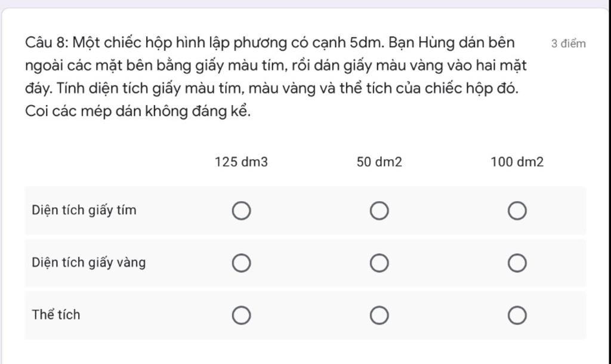Select 125 dm3 for Diện tích giấy tím
Viewport: 611px width, 364px height.
click(241, 211)
